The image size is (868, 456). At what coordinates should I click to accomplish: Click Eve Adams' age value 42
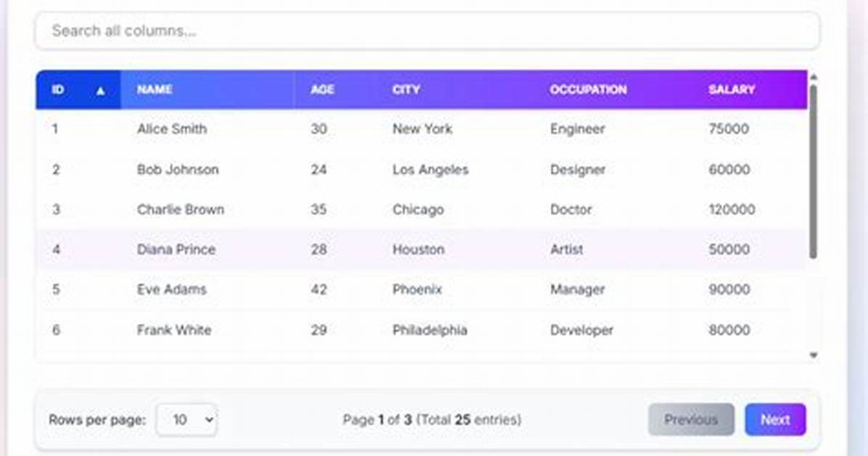[x=319, y=289]
